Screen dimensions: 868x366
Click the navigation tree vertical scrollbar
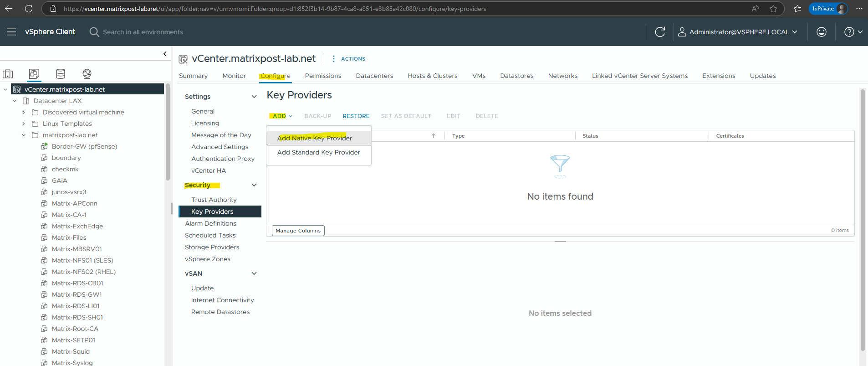point(168,132)
